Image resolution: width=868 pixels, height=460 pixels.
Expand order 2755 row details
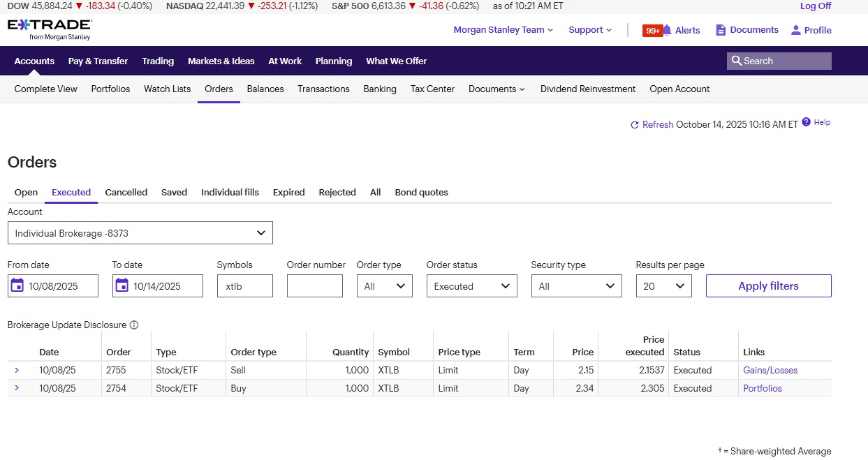pos(17,370)
